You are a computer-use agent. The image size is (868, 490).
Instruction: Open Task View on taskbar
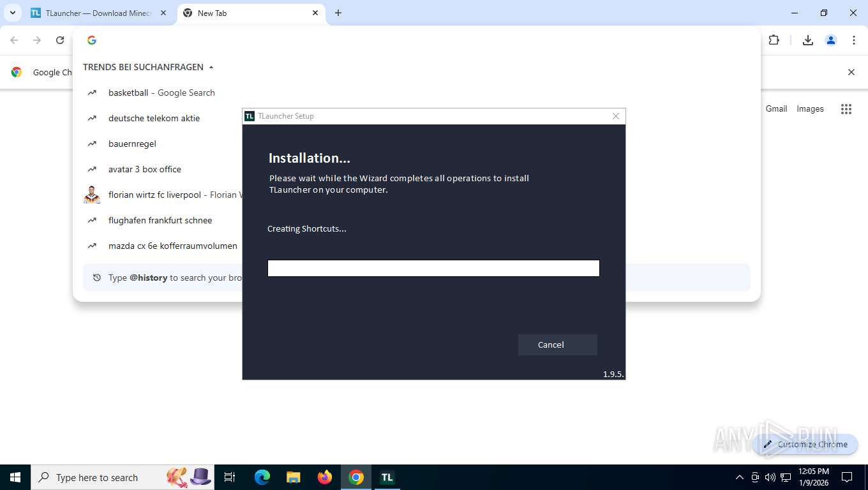click(x=230, y=477)
